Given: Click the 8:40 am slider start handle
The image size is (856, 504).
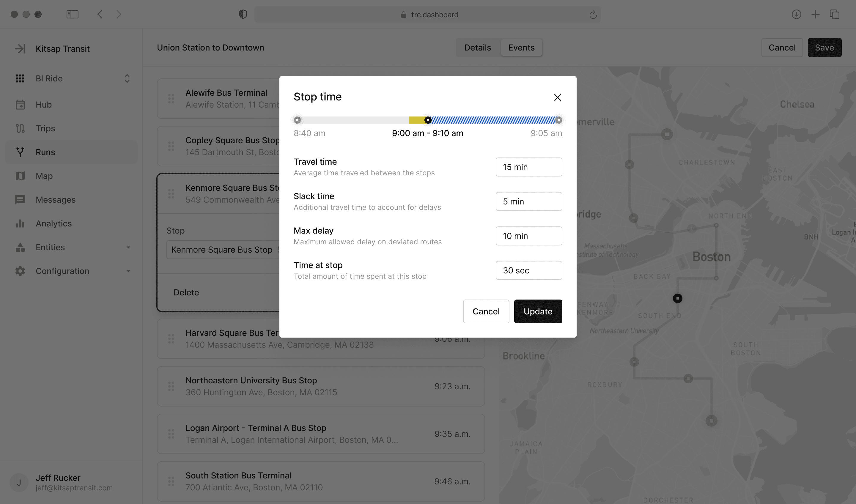Looking at the screenshot, I should (297, 120).
